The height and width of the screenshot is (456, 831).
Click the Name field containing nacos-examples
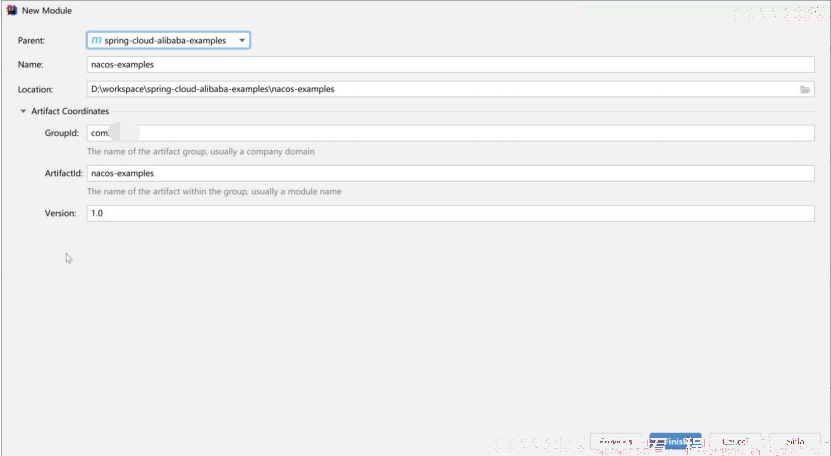(450, 65)
